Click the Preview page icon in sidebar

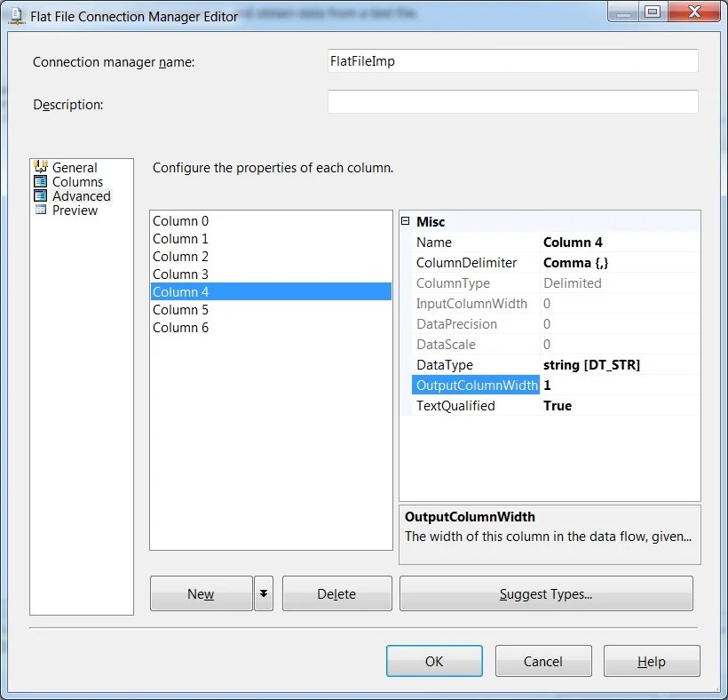point(43,210)
